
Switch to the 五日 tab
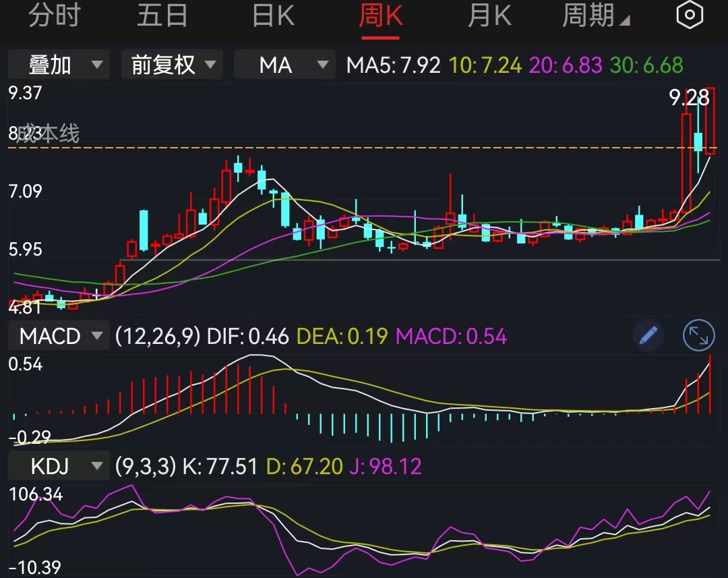point(162,14)
